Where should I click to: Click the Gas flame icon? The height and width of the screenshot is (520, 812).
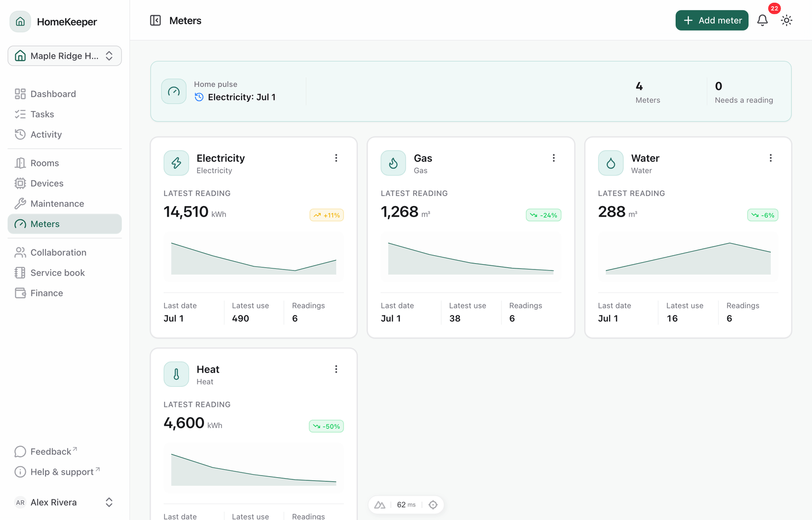[393, 163]
